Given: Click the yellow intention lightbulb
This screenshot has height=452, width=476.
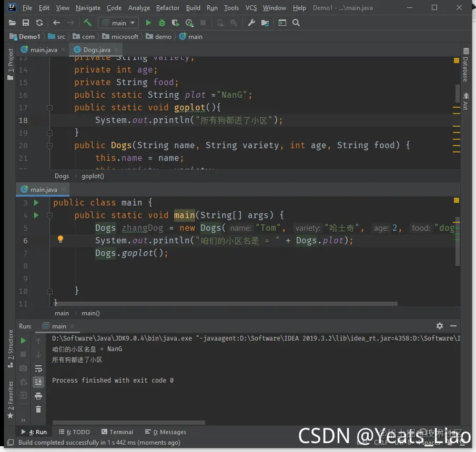Looking at the screenshot, I should 60,239.
